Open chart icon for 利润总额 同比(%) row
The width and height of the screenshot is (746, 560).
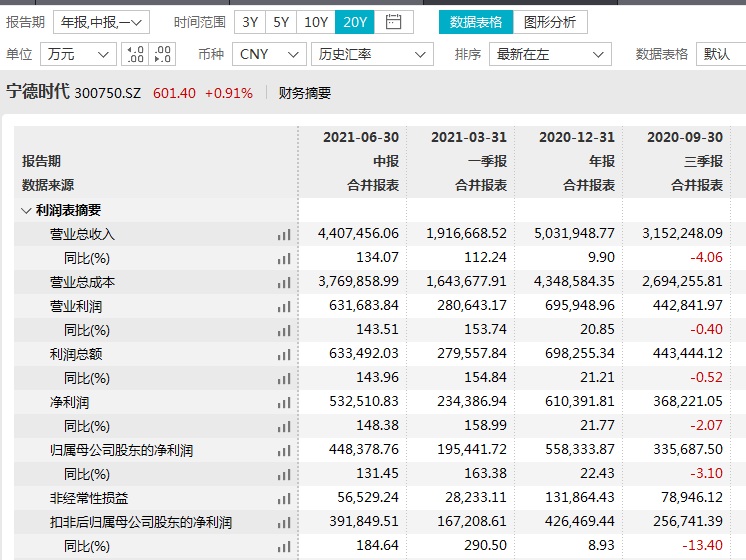pyautogui.click(x=284, y=378)
